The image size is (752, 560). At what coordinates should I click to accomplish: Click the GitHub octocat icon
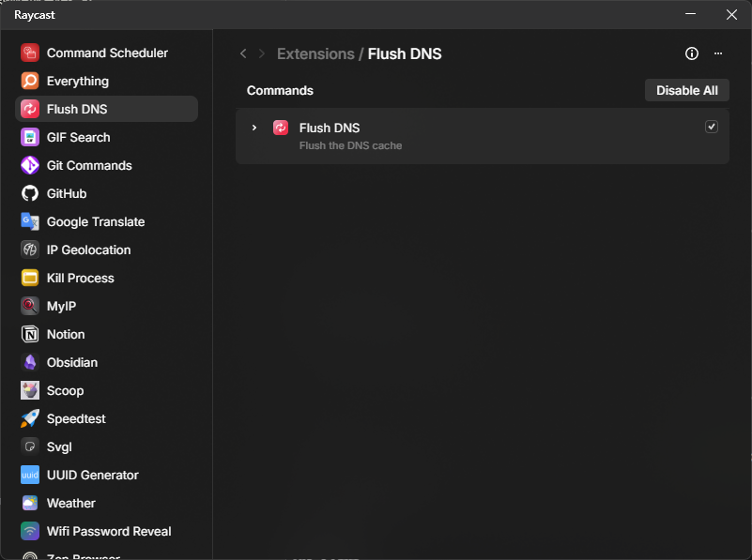[30, 194]
